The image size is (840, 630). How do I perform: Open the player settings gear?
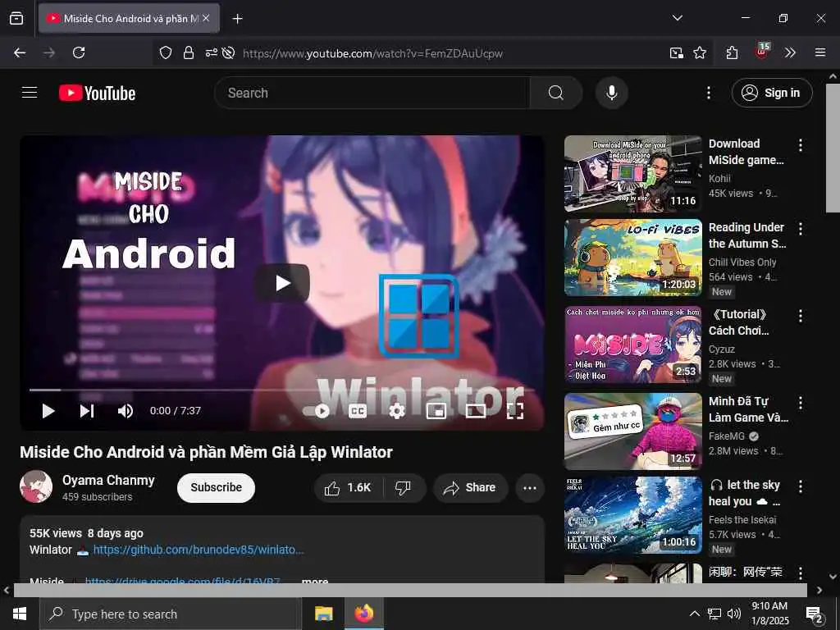pyautogui.click(x=397, y=411)
